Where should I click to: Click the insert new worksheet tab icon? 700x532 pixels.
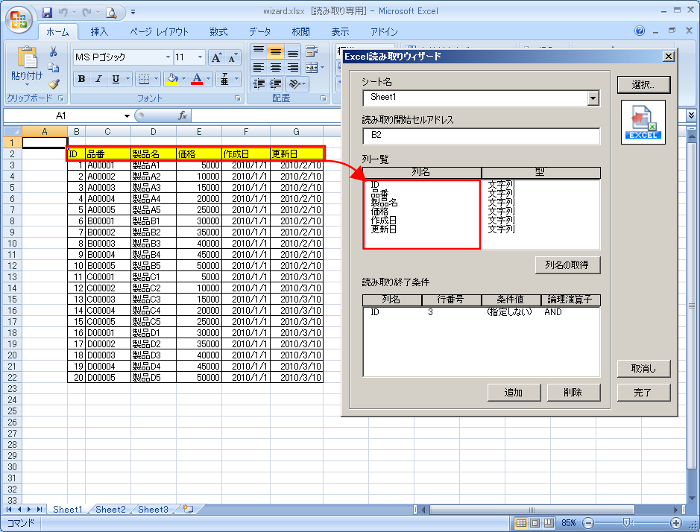188,510
